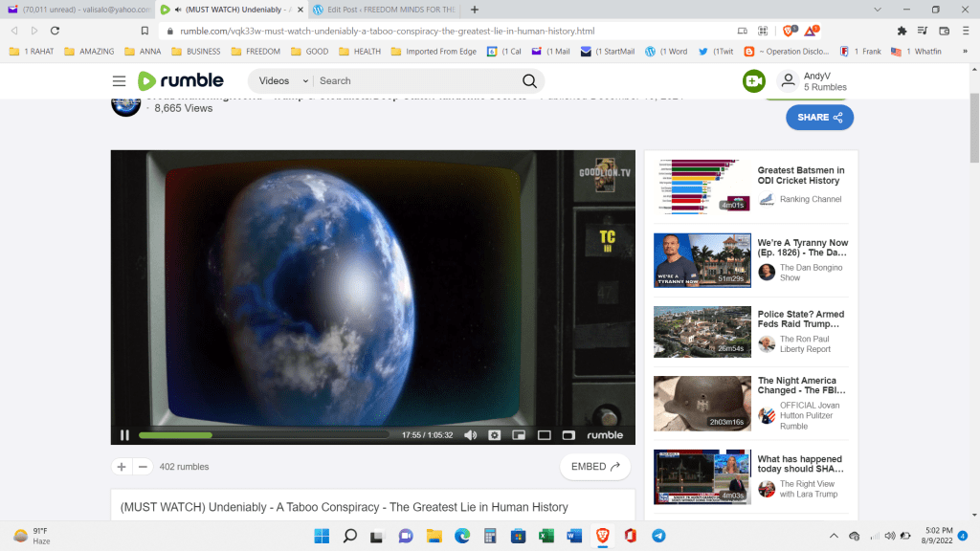Image resolution: width=980 pixels, height=551 pixels.
Task: Toggle theater mode in the video player
Action: click(x=545, y=435)
